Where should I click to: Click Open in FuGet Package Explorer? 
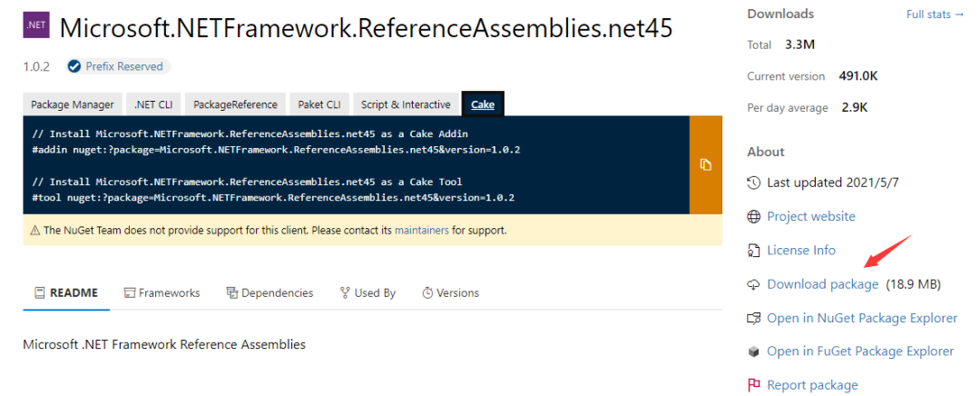[860, 351]
